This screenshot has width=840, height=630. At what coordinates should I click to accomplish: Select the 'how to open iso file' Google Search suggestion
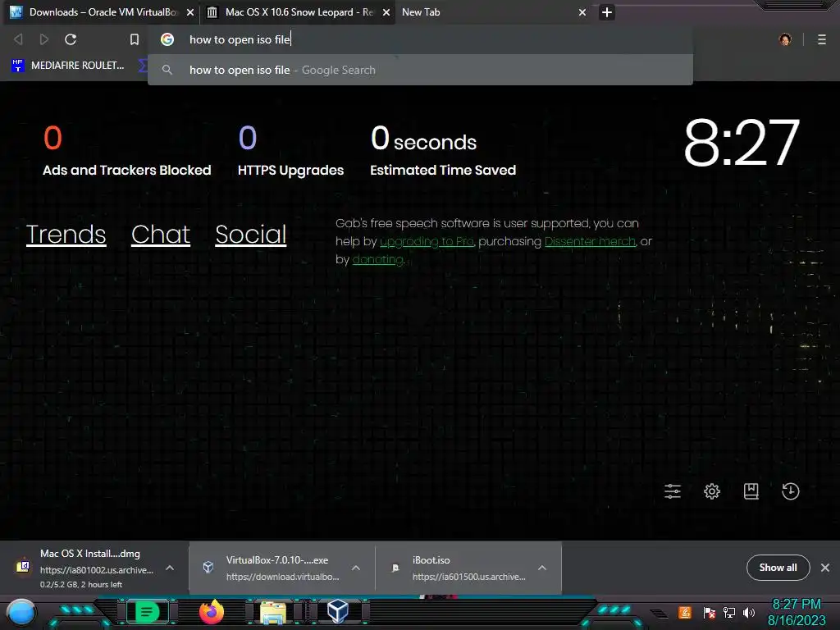pos(420,70)
